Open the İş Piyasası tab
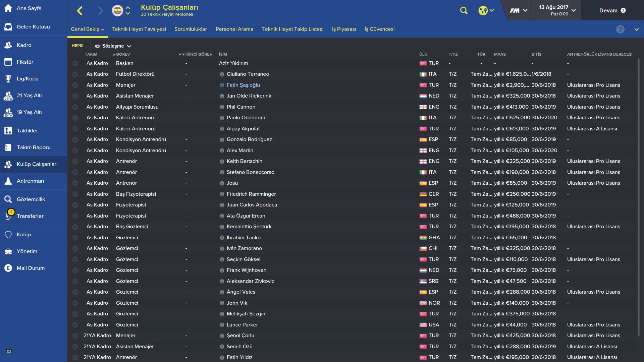644x362 pixels. (x=344, y=29)
